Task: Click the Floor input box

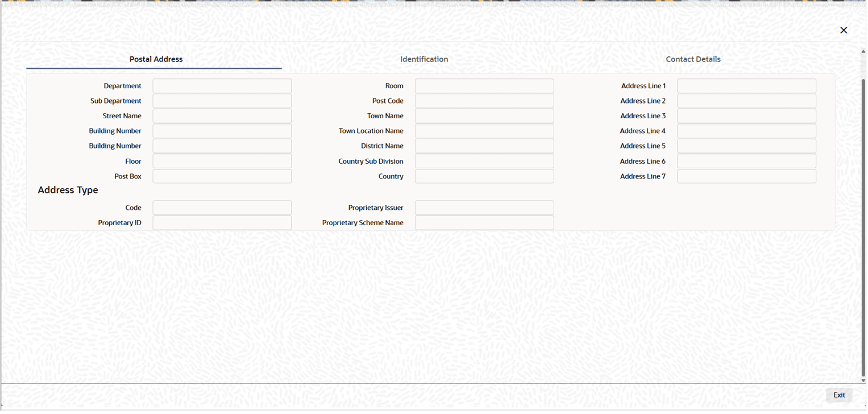Action: tap(222, 161)
